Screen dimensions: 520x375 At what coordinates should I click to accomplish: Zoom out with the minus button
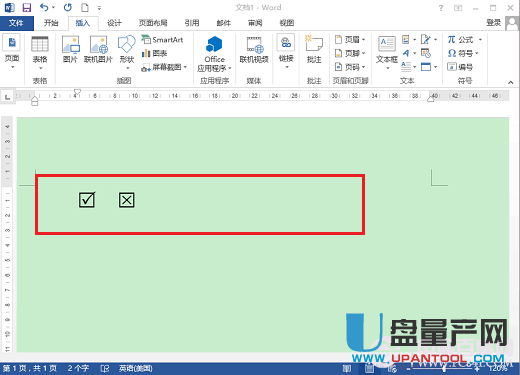coord(408,369)
